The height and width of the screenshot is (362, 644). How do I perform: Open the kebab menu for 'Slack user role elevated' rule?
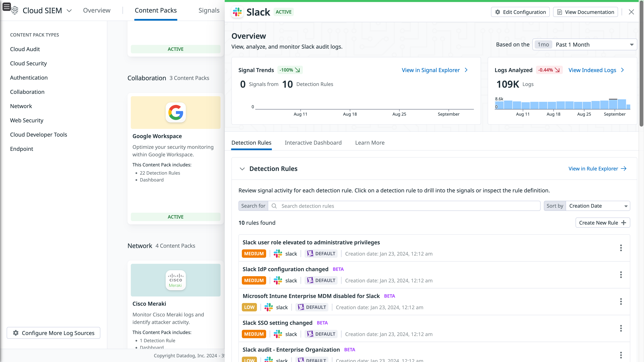(621, 248)
